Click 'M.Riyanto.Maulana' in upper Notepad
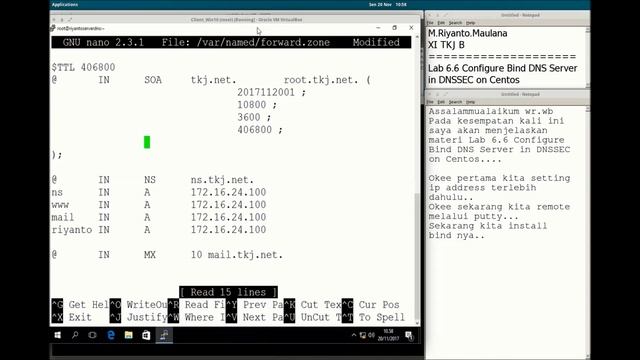This screenshot has width=640, height=360. [468, 33]
